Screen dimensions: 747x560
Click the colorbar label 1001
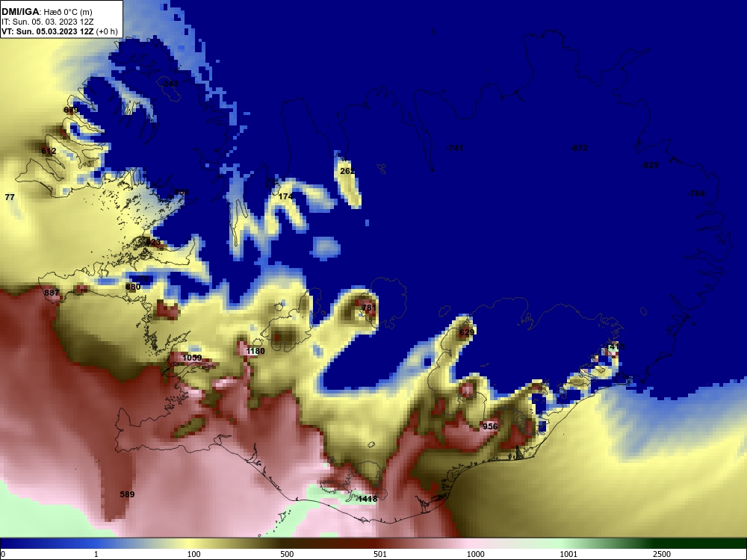pyautogui.click(x=568, y=554)
